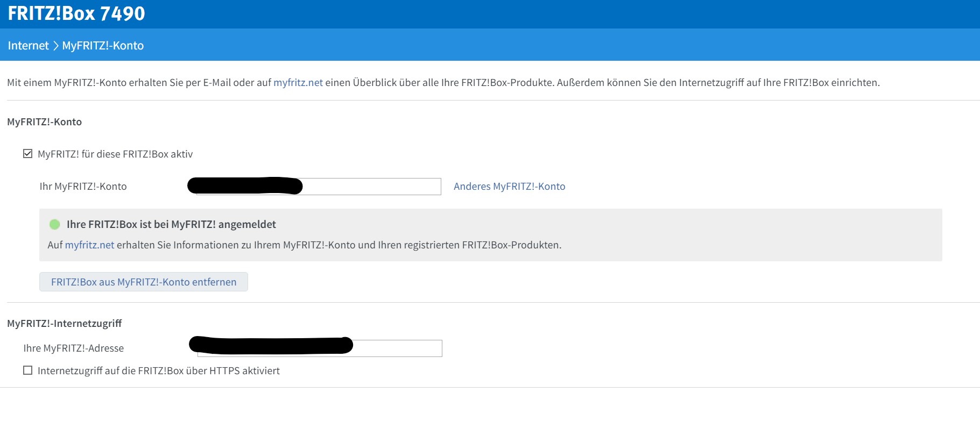Select 'MyFRITZ!-Konto' breadcrumb entry

click(103, 46)
